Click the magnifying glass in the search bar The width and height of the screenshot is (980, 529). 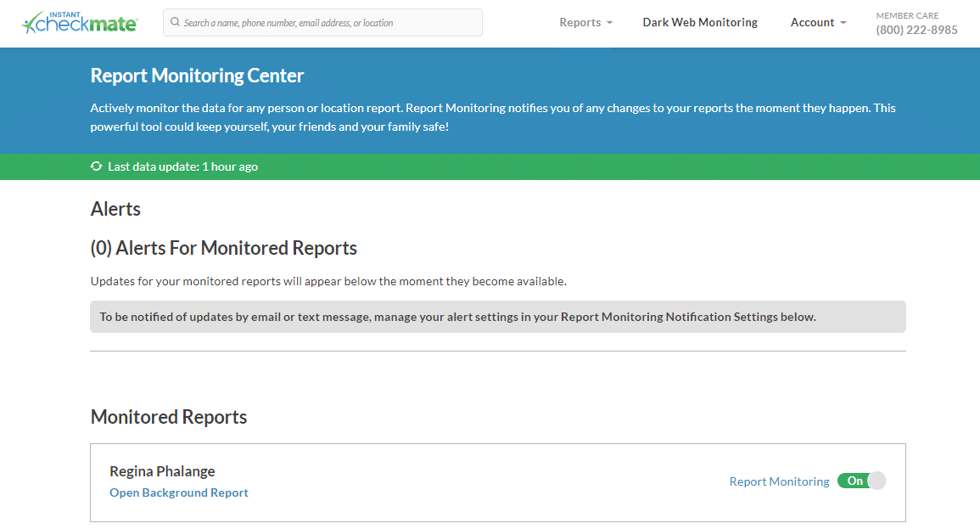[x=175, y=22]
